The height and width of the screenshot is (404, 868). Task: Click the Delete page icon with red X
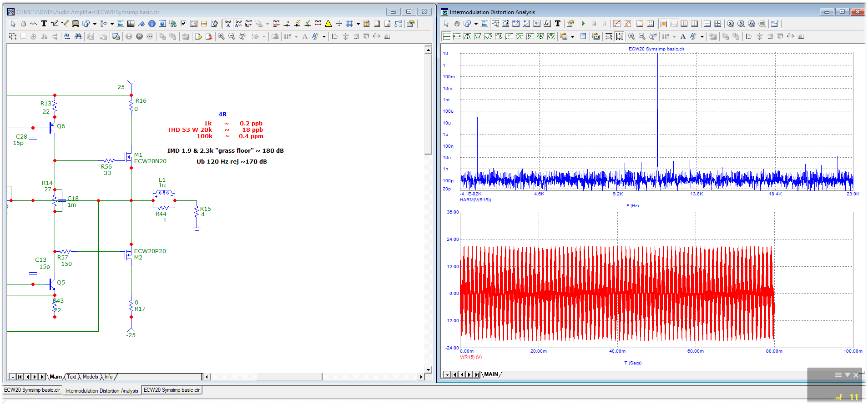coord(209,36)
